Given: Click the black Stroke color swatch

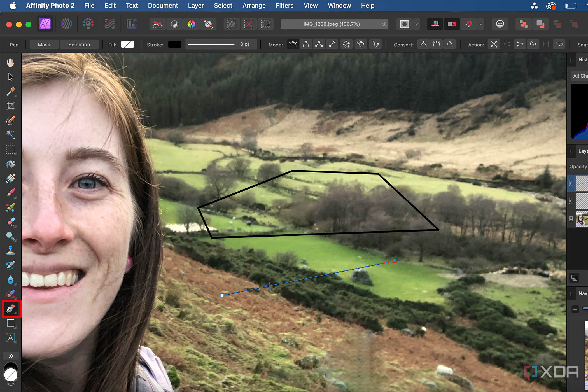Looking at the screenshot, I should pos(174,45).
